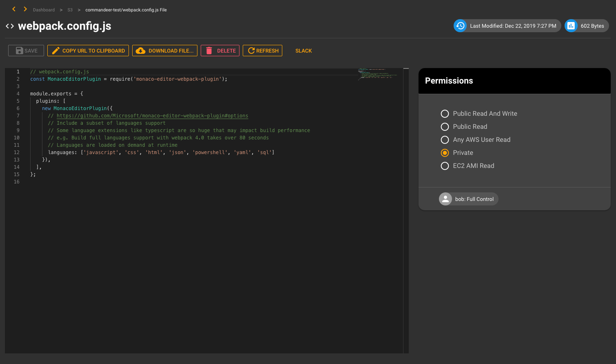Click '// Languages are loaded on demand' comment
616x364 pixels.
(x=113, y=145)
